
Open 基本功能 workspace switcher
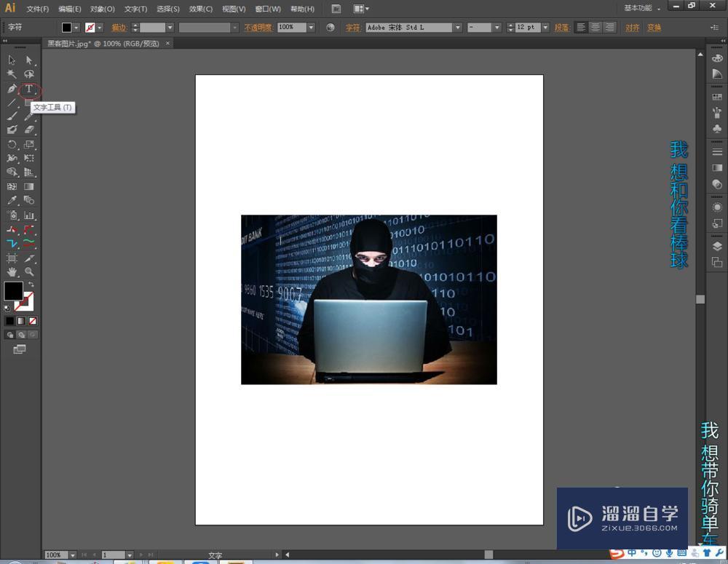coord(642,8)
